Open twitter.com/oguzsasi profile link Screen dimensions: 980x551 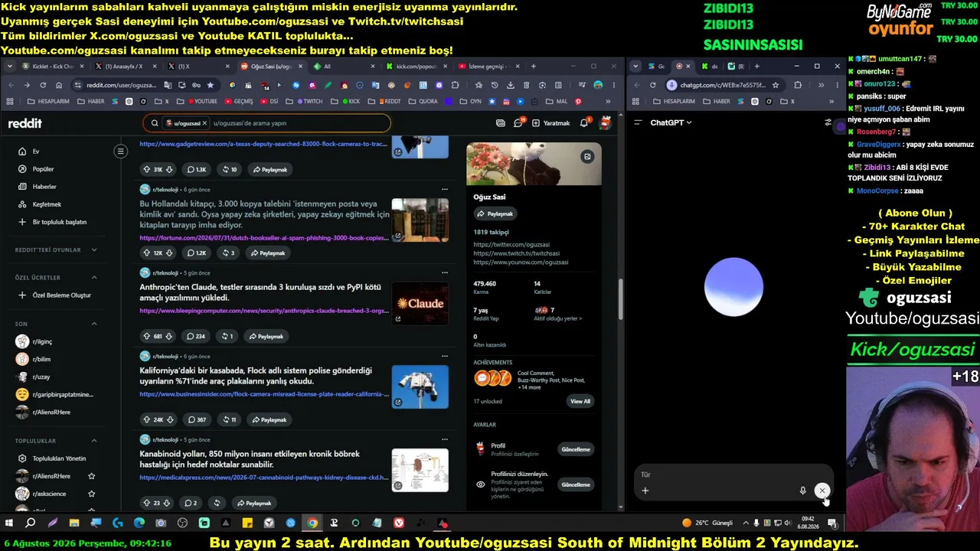(x=511, y=245)
